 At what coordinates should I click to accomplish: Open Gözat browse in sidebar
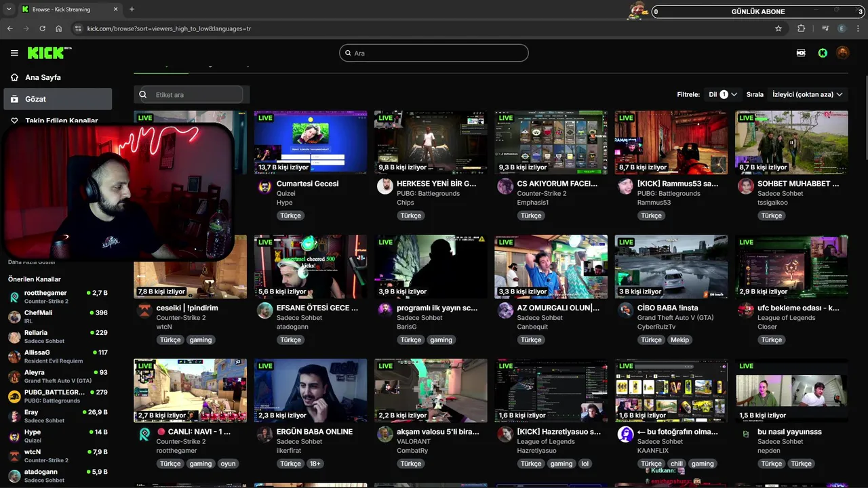click(x=58, y=99)
